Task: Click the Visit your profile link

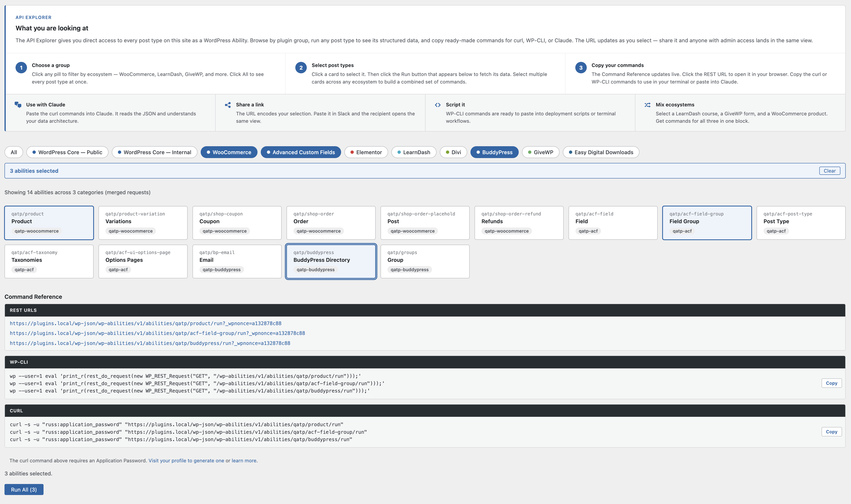Action: coord(186,461)
